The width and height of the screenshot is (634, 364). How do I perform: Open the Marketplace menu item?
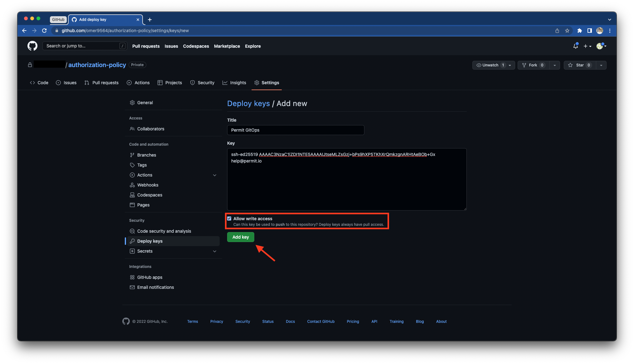point(227,46)
